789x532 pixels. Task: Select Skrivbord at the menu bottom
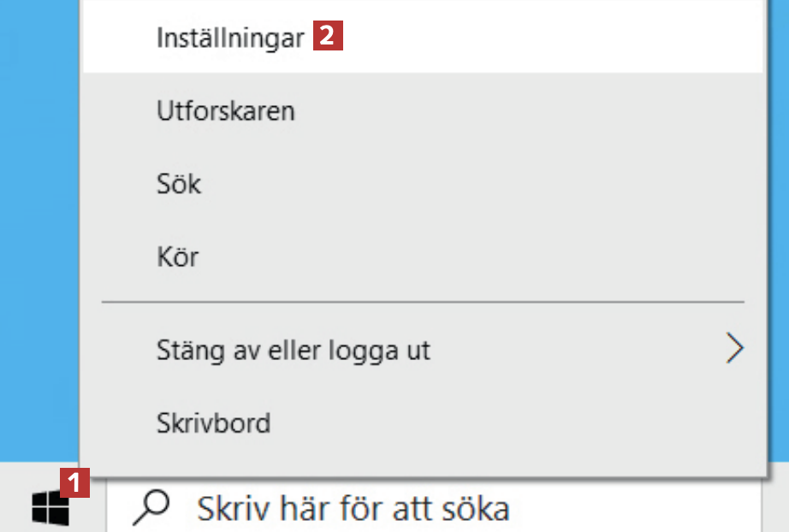click(x=214, y=423)
